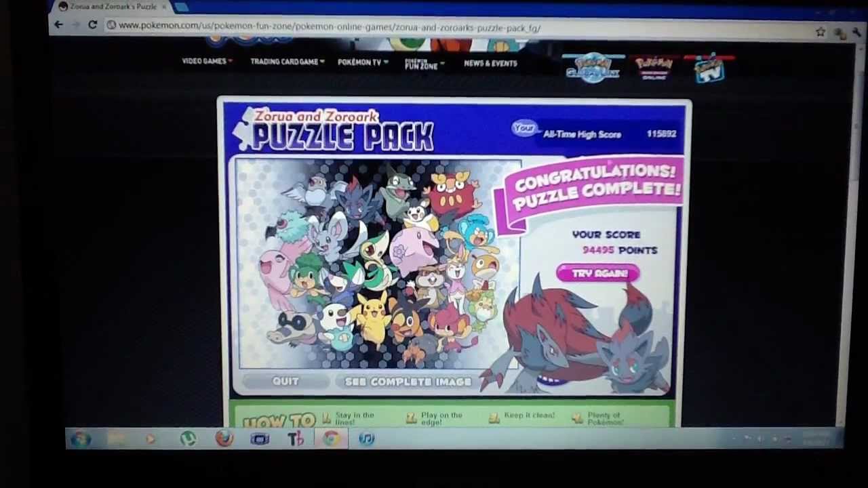Expand the Pokémon TV dropdown arrow

(386, 62)
